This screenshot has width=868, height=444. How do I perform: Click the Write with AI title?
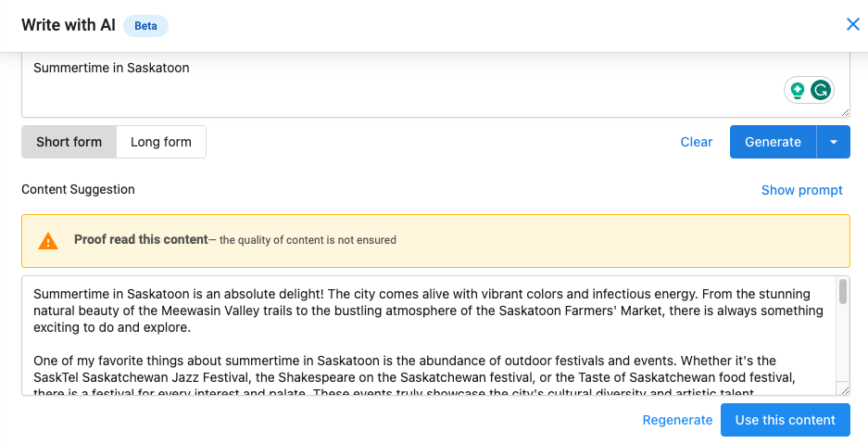click(x=69, y=25)
